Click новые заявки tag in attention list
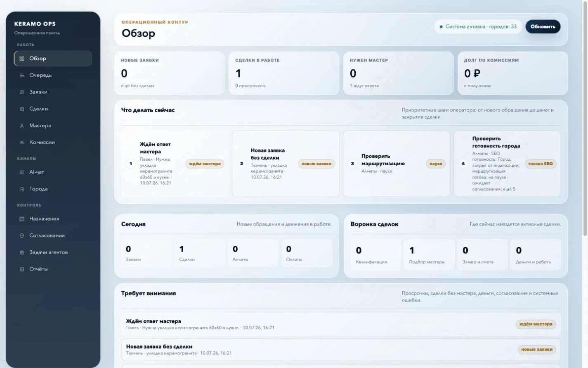 [536, 349]
